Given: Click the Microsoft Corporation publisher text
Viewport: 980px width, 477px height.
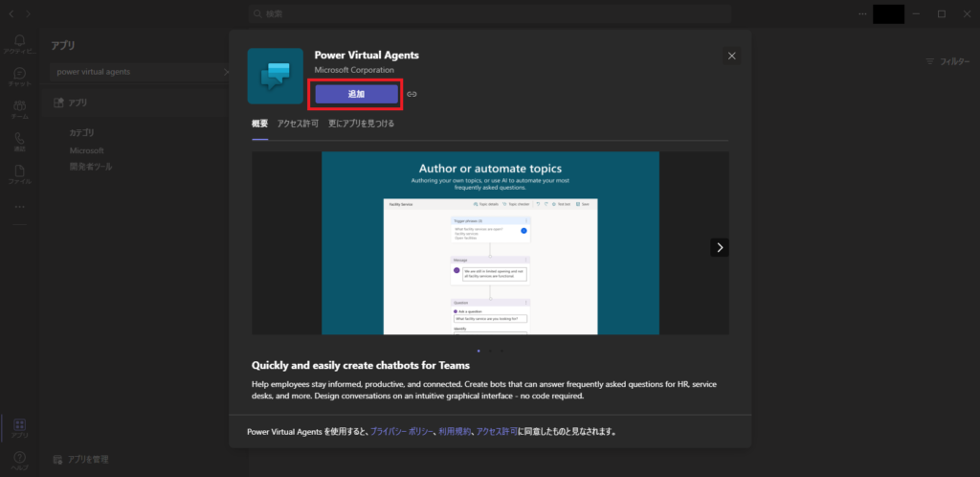Looking at the screenshot, I should 354,70.
